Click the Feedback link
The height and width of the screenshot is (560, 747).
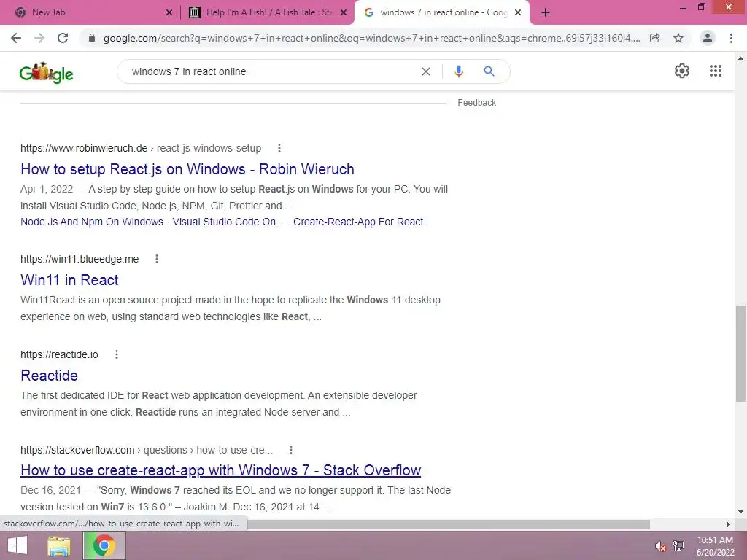pyautogui.click(x=477, y=102)
